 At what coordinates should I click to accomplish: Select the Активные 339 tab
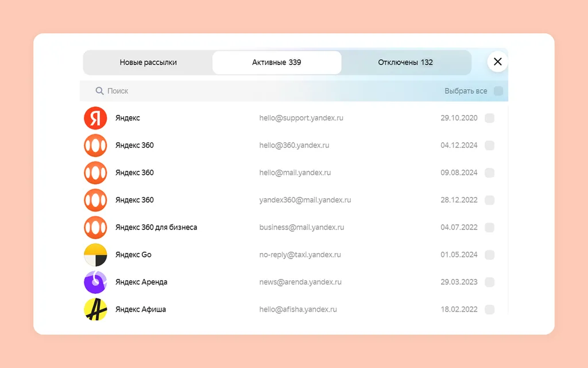(277, 62)
